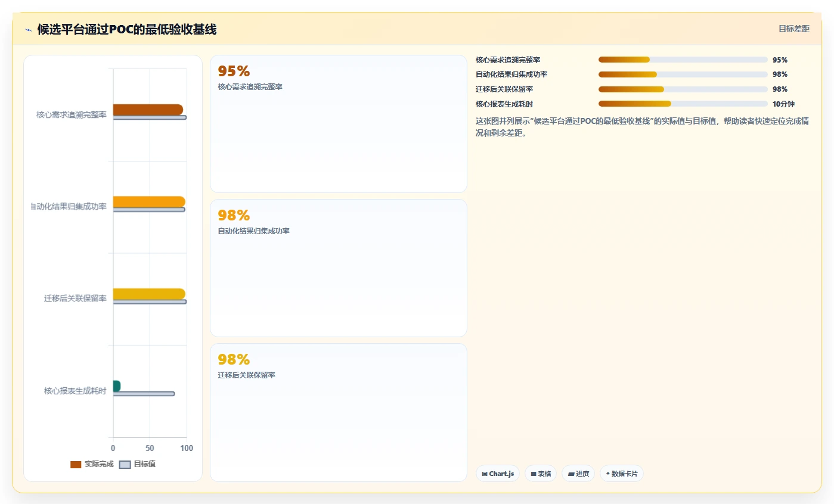Click the progress bar for 核心需求追溯完整率
This screenshot has width=834, height=504.
point(683,60)
